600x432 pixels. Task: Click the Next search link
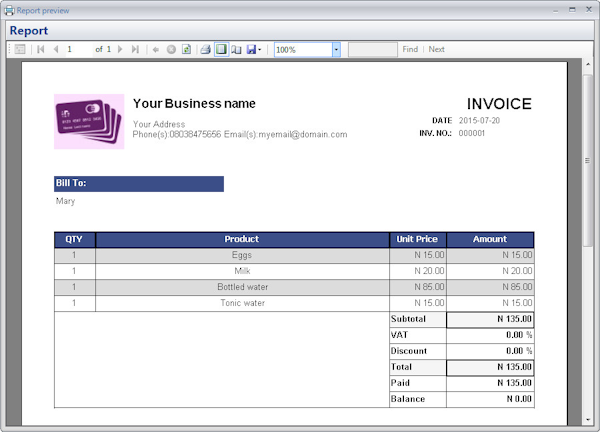(436, 49)
